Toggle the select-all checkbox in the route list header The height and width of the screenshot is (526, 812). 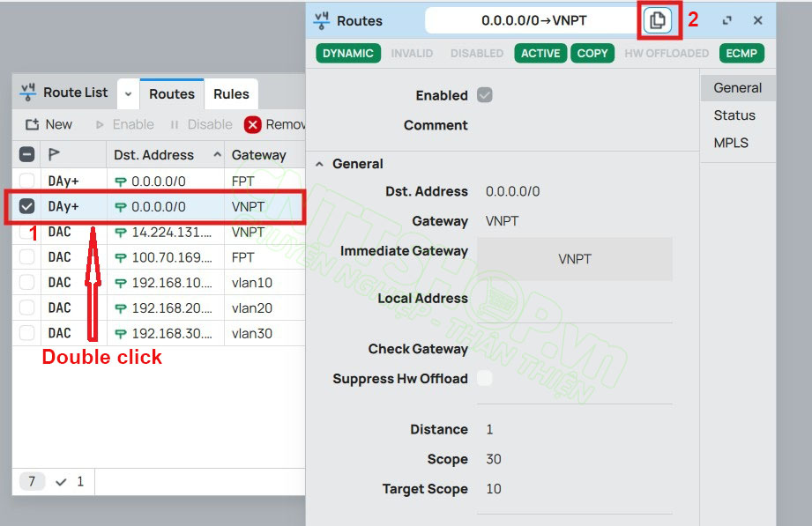point(26,153)
